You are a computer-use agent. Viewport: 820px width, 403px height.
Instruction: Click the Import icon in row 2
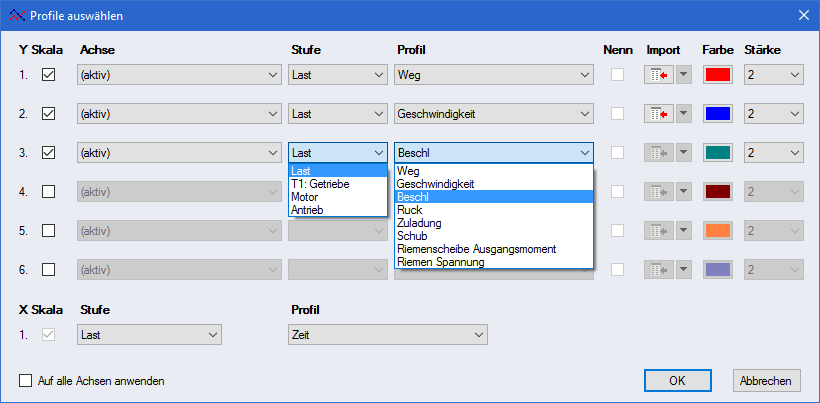click(659, 114)
